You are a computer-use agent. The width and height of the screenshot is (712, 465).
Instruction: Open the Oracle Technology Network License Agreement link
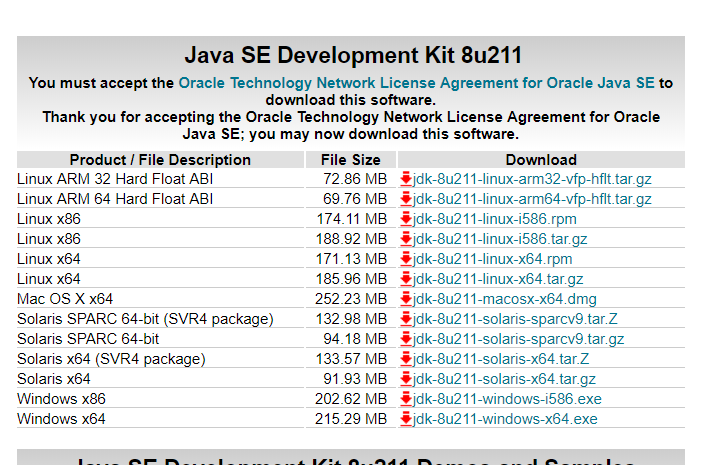(416, 83)
